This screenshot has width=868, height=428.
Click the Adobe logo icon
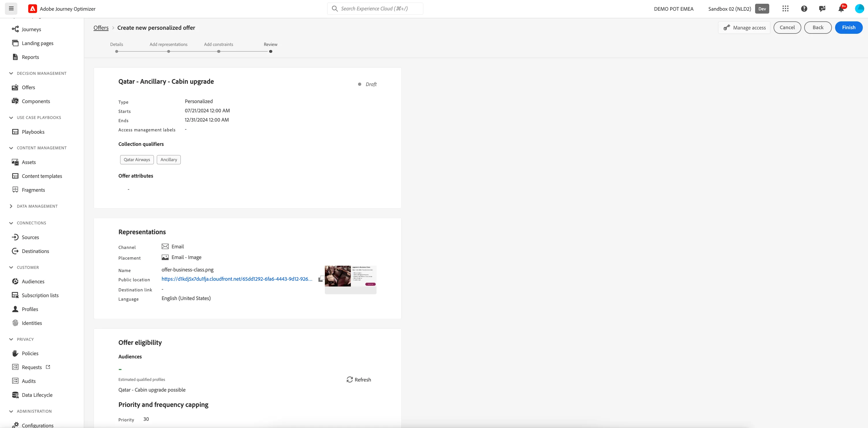pos(32,9)
